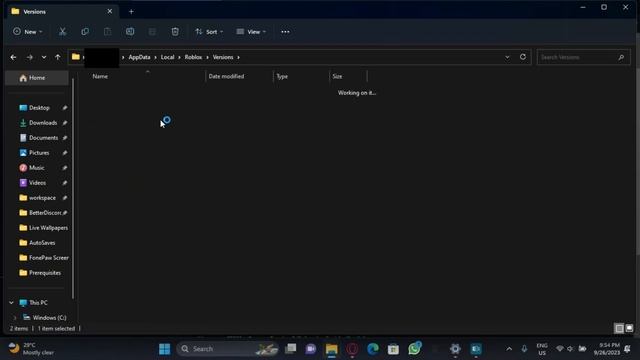Open the Prerequisites folder

click(x=45, y=273)
